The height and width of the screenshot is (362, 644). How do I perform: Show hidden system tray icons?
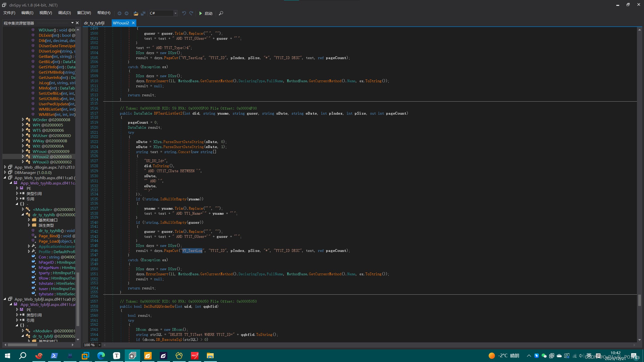(x=529, y=356)
